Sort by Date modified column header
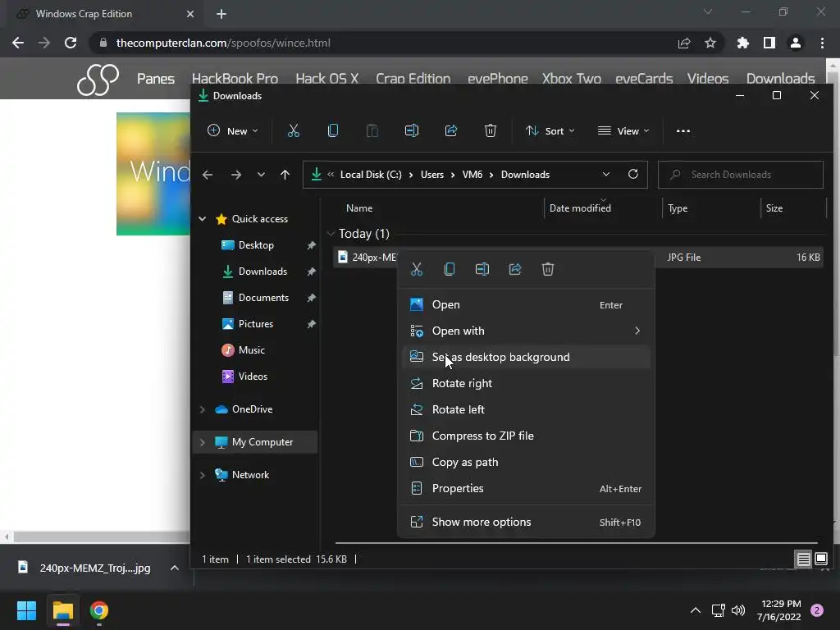 (580, 208)
